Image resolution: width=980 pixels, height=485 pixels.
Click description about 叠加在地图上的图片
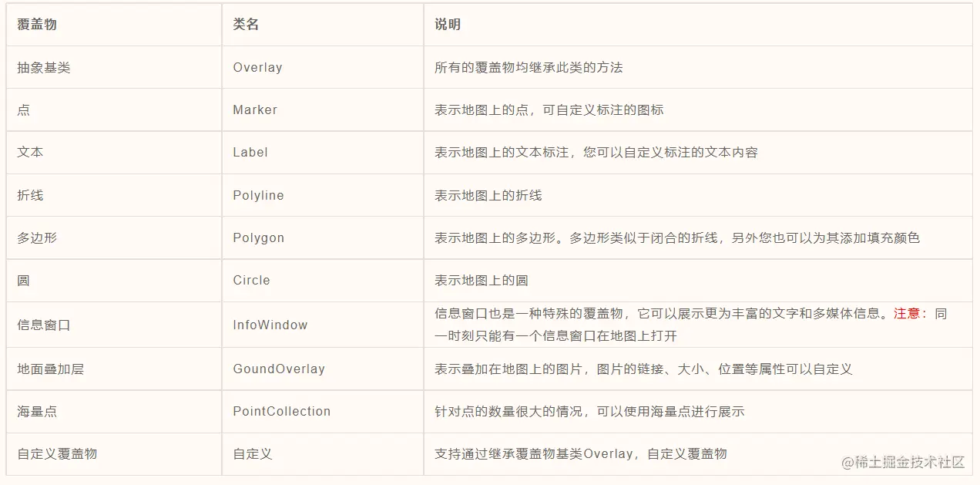[x=643, y=369]
